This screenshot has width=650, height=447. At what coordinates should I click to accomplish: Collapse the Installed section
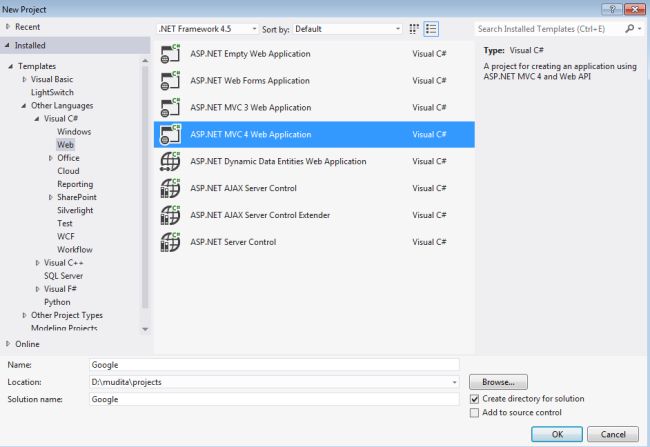click(7, 45)
